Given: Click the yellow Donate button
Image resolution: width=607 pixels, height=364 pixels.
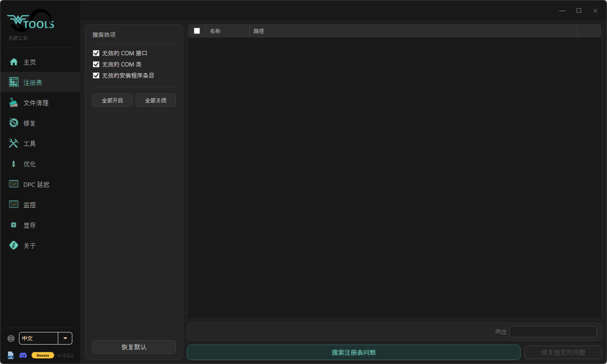Looking at the screenshot, I should [43, 355].
